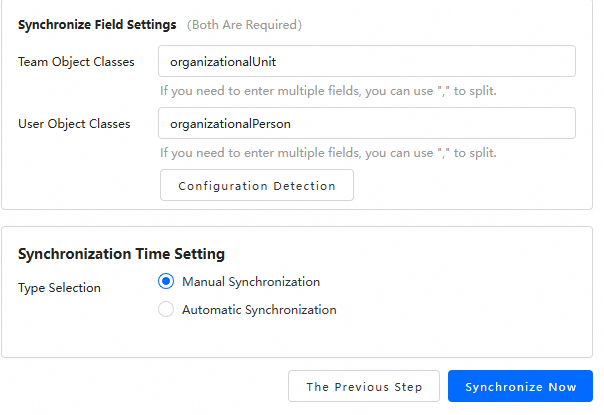Select the Manual Synchronization radio button

click(166, 282)
